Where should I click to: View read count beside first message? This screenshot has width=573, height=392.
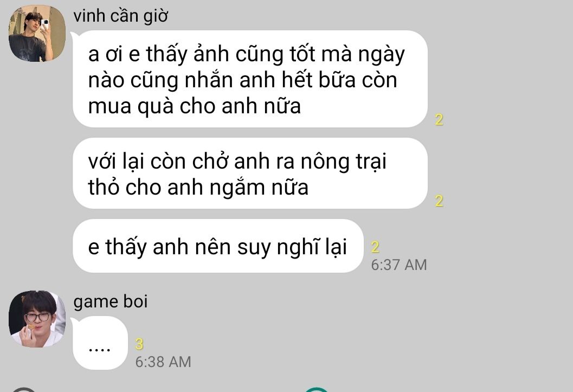pos(439,120)
